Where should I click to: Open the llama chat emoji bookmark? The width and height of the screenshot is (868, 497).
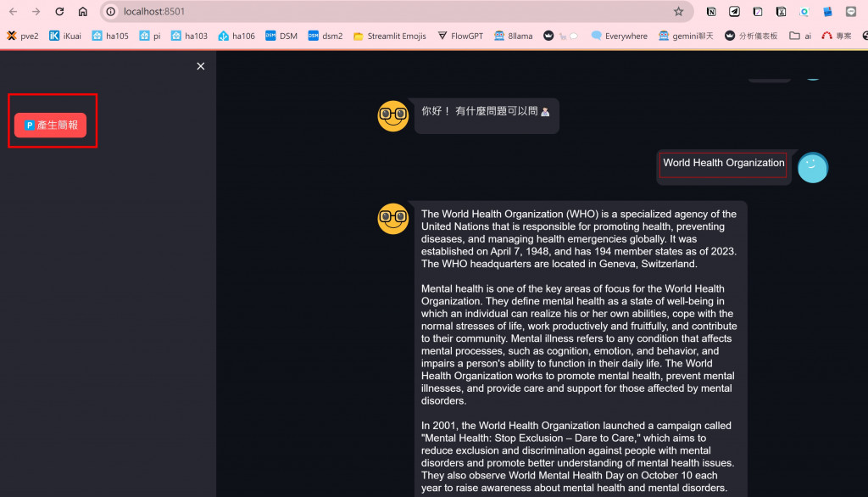click(561, 36)
